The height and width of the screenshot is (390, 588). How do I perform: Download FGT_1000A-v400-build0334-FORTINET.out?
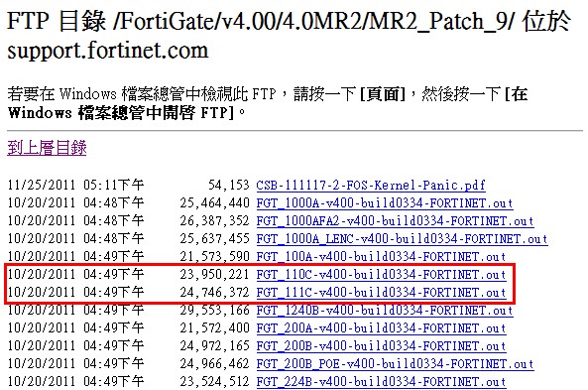click(385, 203)
